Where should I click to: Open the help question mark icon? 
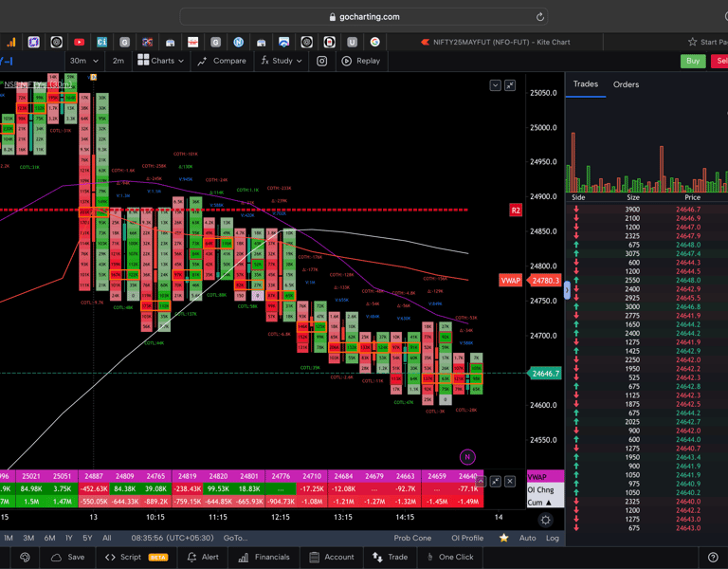coord(713,558)
